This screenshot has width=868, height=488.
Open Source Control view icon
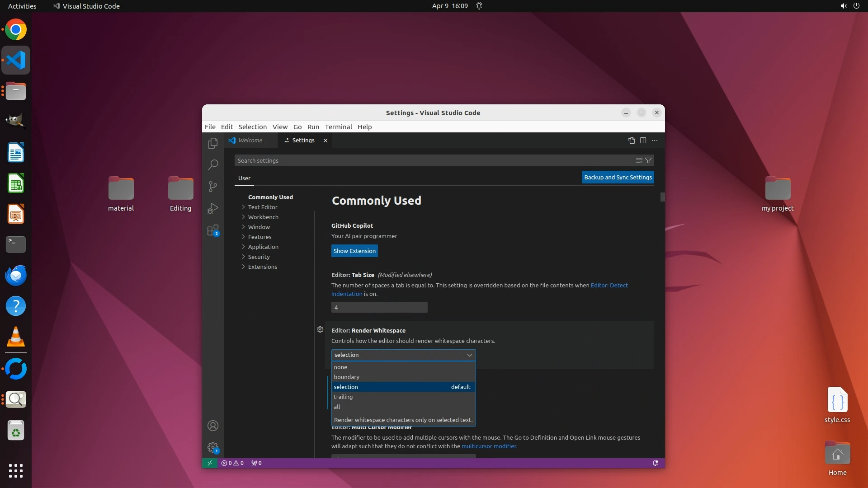coord(212,187)
